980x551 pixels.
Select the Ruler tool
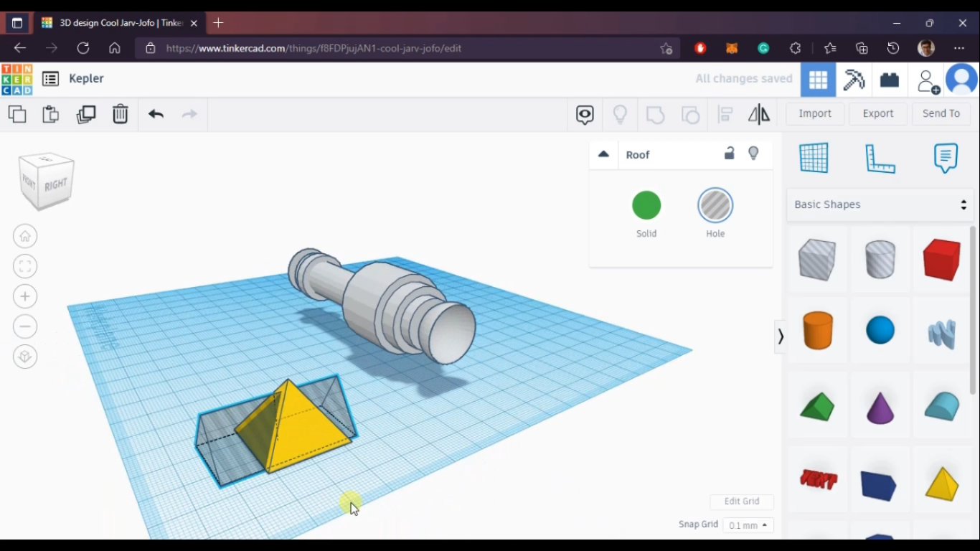[880, 159]
